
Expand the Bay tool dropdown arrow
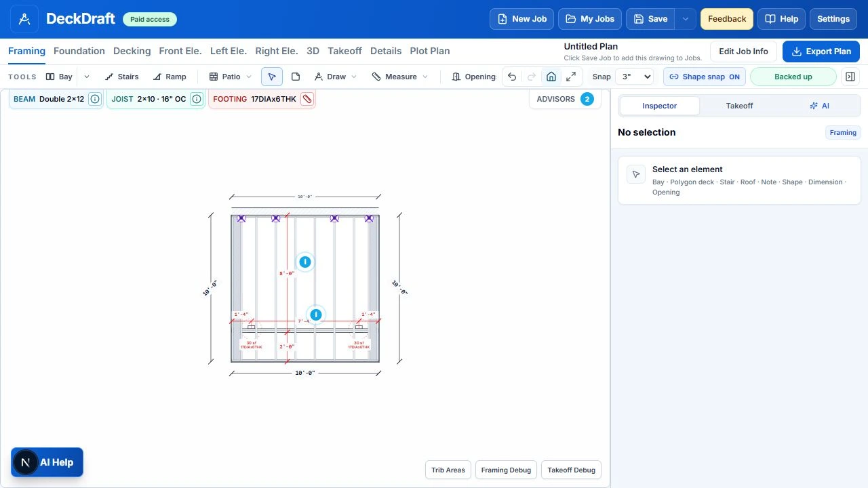point(87,77)
